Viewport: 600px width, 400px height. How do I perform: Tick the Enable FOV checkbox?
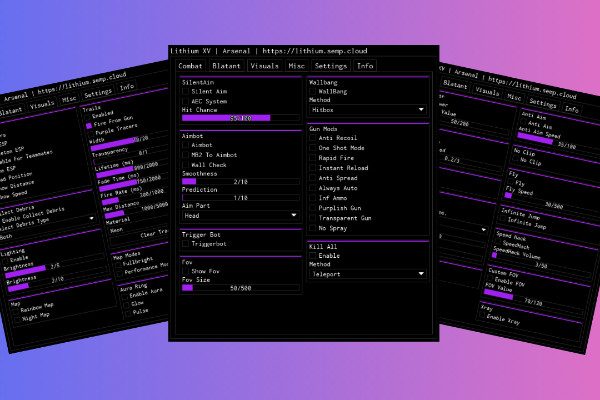click(x=490, y=278)
